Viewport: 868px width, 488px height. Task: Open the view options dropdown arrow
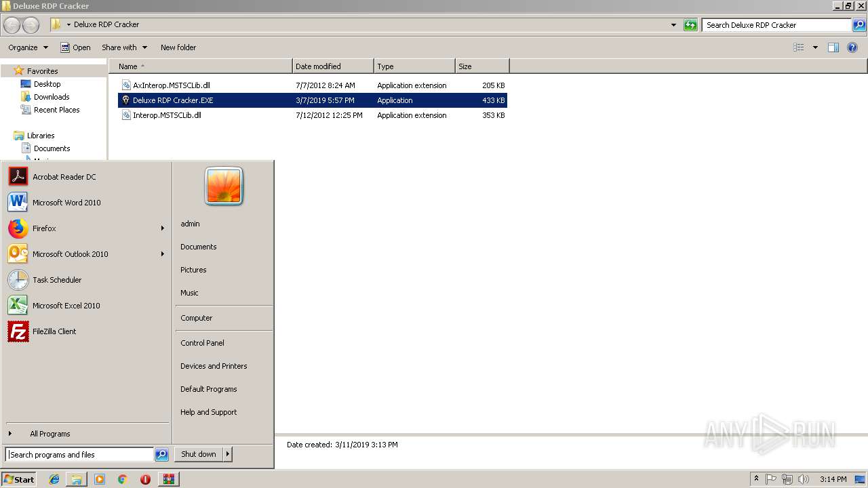(815, 47)
